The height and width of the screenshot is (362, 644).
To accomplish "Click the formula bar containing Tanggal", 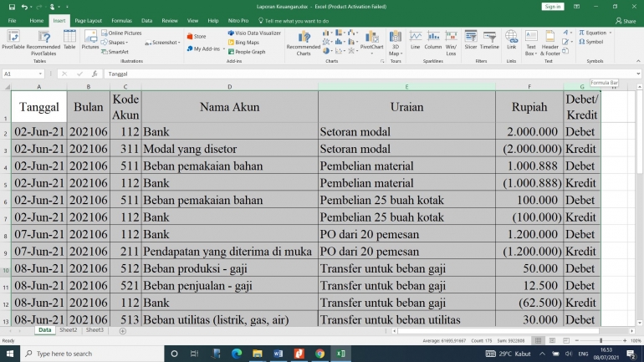I will [x=370, y=74].
